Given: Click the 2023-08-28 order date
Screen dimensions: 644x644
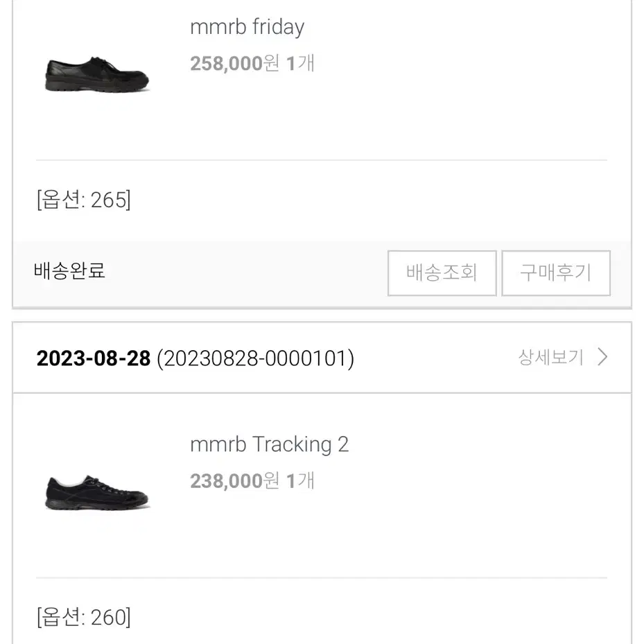Looking at the screenshot, I should click(x=94, y=358).
